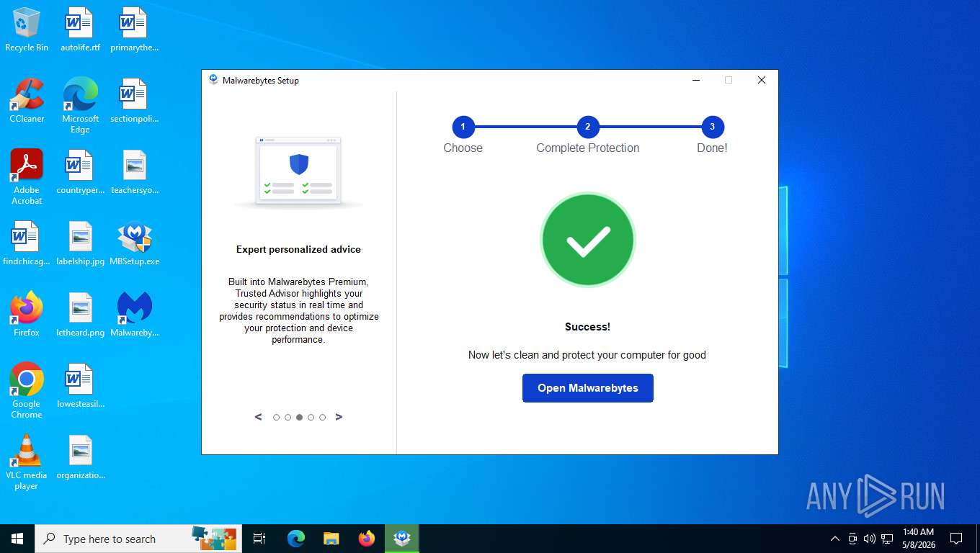This screenshot has height=553, width=980.
Task: Select the third carousel dot
Action: (x=299, y=418)
